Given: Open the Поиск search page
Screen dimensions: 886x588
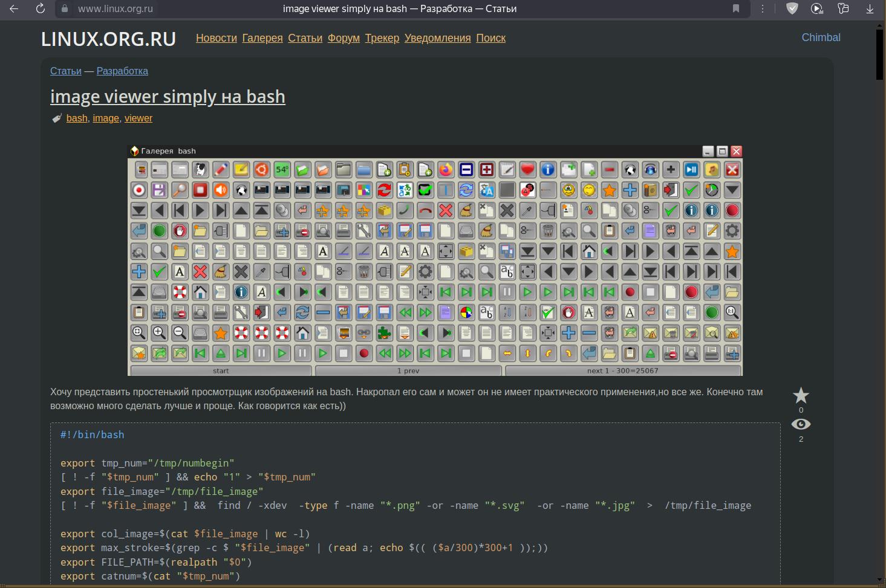Looking at the screenshot, I should (490, 38).
